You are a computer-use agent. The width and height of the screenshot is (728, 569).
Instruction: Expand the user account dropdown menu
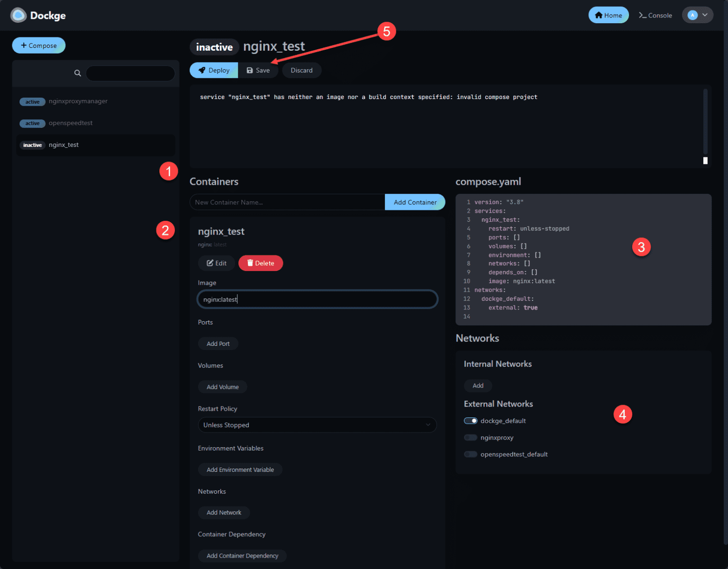[704, 15]
